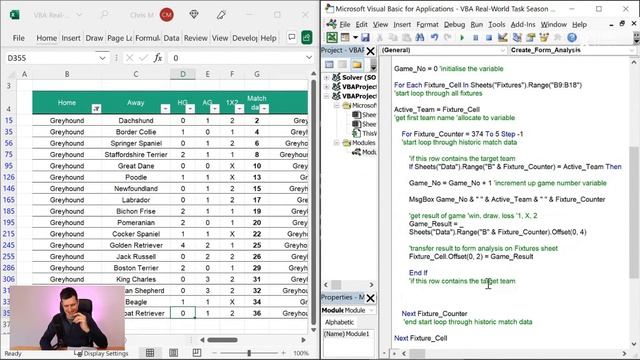Open the Insert menu in VBA editor
The width and height of the screenshot is (640, 360).
[x=402, y=24]
